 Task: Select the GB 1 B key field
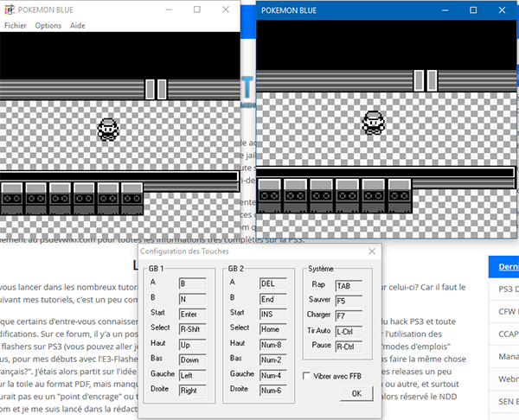point(192,299)
